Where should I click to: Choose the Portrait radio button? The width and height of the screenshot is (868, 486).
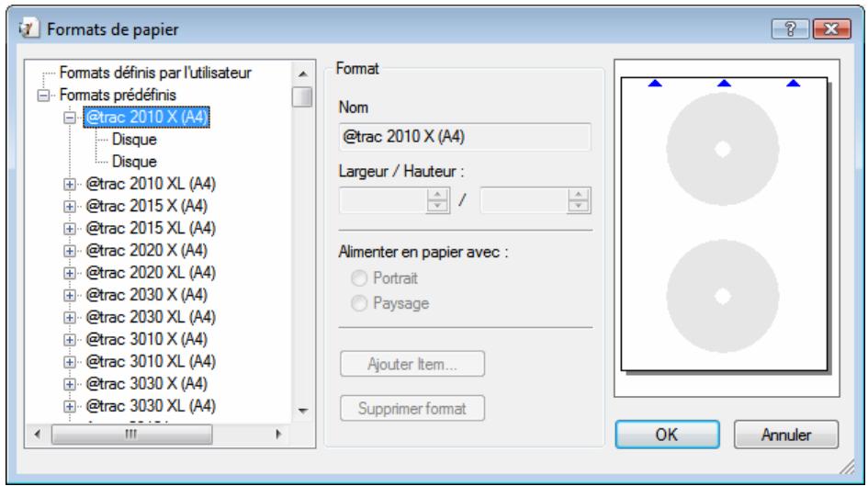(x=359, y=277)
